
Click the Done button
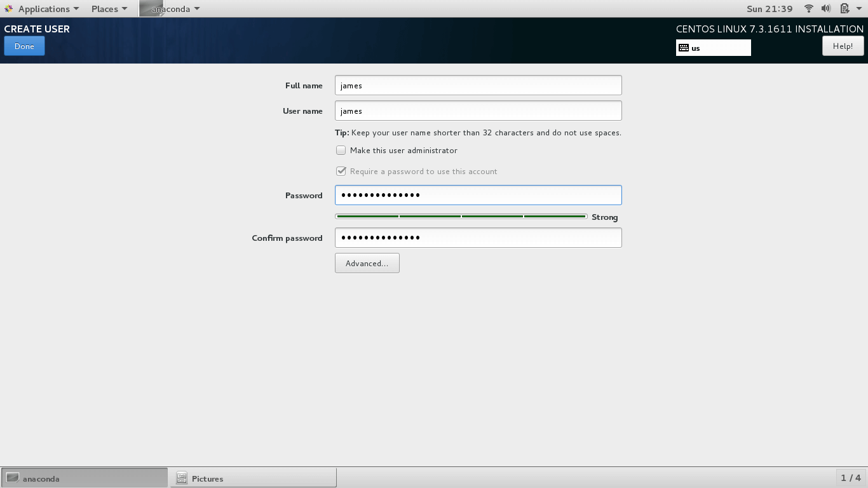click(24, 46)
